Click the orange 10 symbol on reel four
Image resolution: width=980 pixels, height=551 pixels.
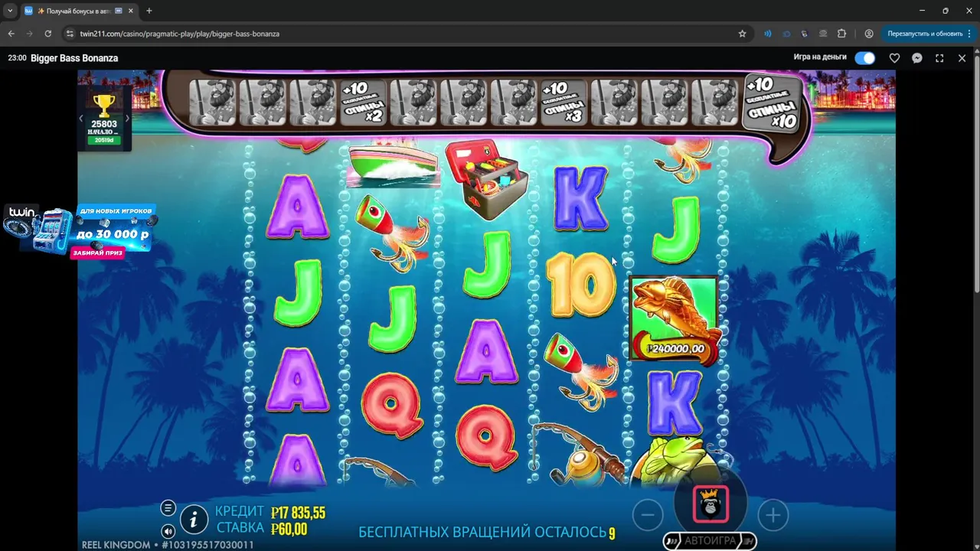[581, 285]
